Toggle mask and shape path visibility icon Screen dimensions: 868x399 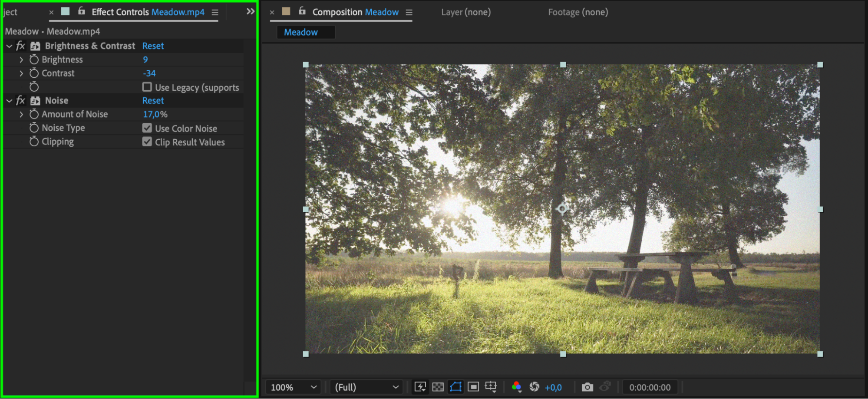tap(455, 387)
